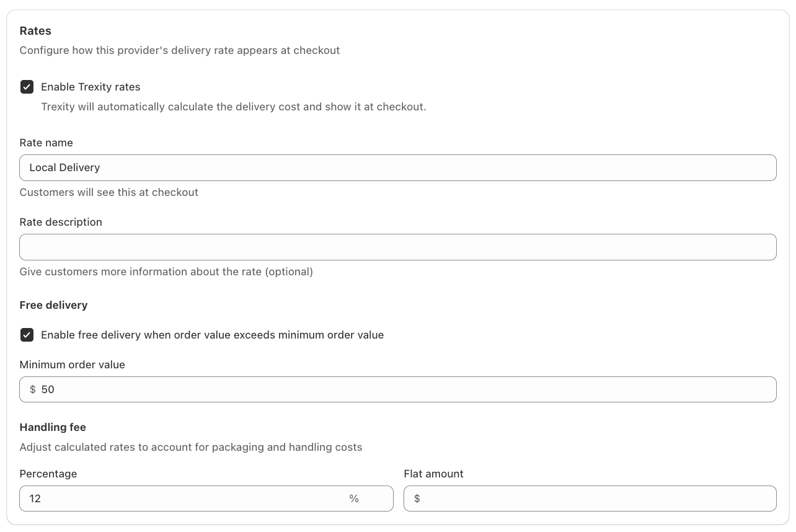Click the 'Rate name' field label

pos(46,143)
